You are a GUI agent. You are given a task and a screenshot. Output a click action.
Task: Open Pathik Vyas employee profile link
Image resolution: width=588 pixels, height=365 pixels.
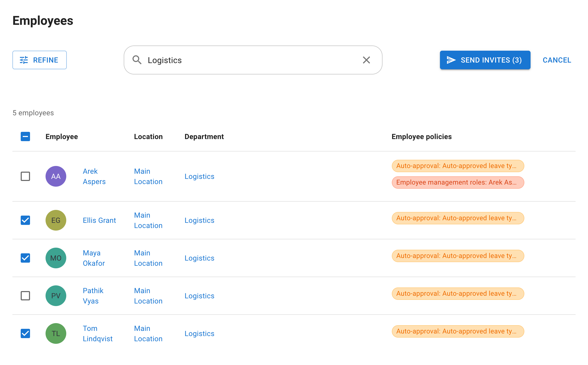tap(93, 296)
